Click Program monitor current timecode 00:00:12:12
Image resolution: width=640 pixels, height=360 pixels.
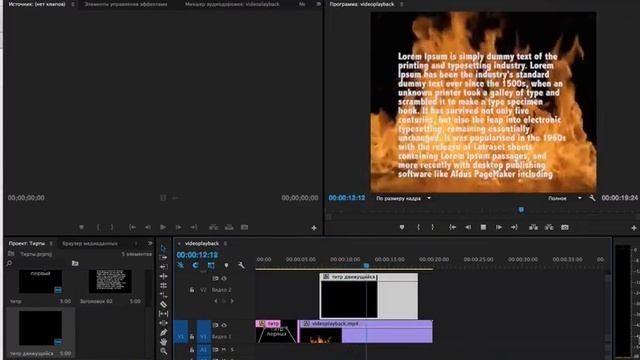(x=347, y=198)
